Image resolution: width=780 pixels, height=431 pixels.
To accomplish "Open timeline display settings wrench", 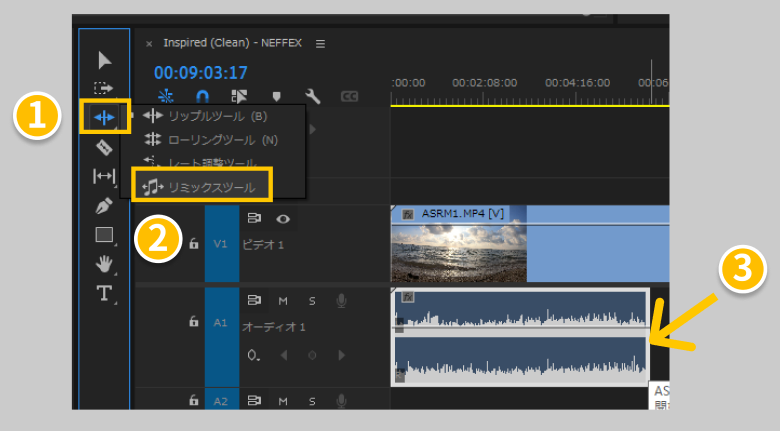I will click(312, 96).
